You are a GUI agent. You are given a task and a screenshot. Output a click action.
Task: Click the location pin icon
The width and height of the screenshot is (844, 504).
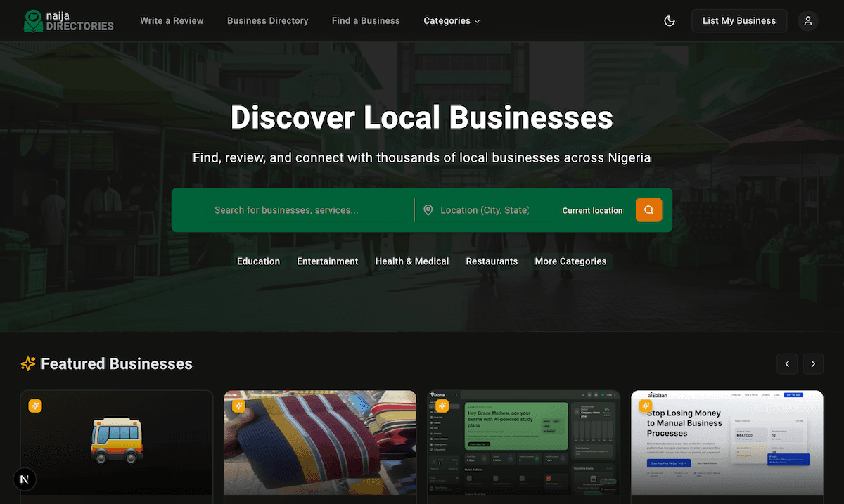[428, 209]
